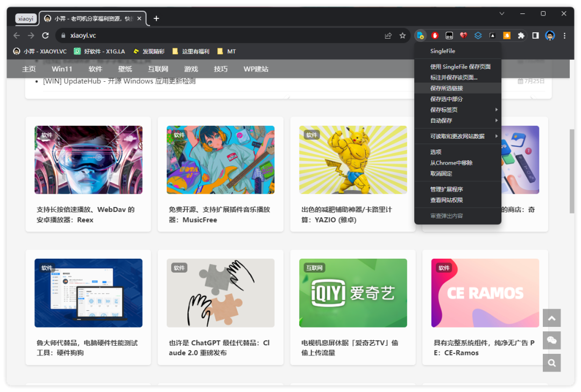The image size is (581, 392).
Task: Click the SingleFile extension icon in toolbar
Action: (420, 35)
